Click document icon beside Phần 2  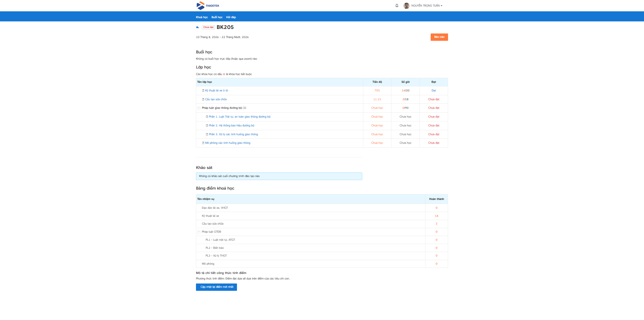pyautogui.click(x=207, y=126)
